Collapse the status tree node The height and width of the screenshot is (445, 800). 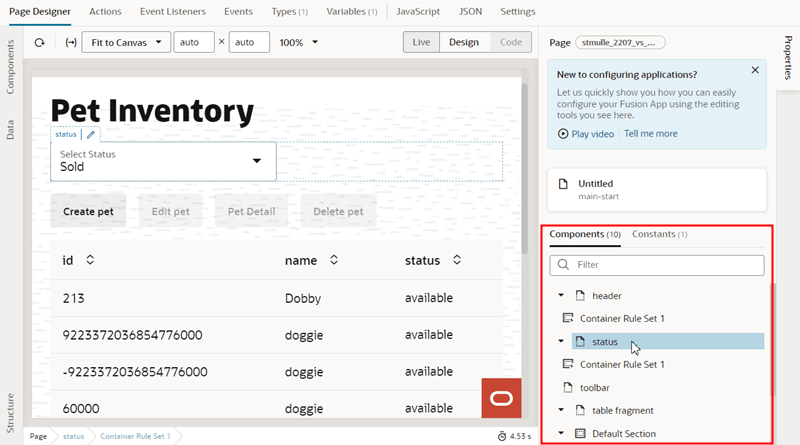click(x=561, y=341)
